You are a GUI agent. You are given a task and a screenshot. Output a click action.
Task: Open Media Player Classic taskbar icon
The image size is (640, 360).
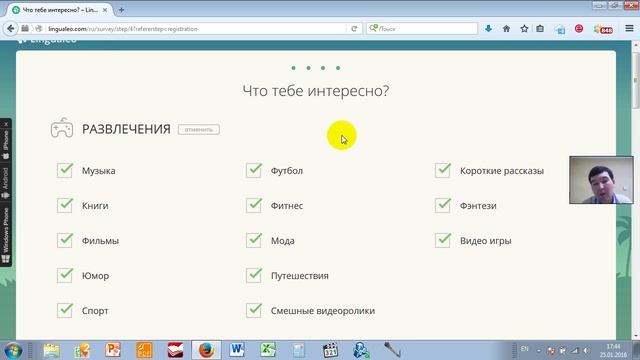(330, 351)
